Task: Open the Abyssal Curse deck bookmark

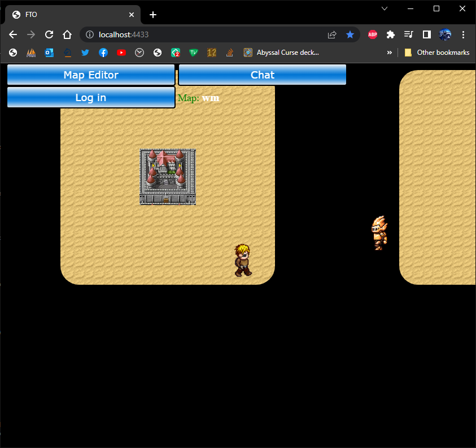Action: 281,53
